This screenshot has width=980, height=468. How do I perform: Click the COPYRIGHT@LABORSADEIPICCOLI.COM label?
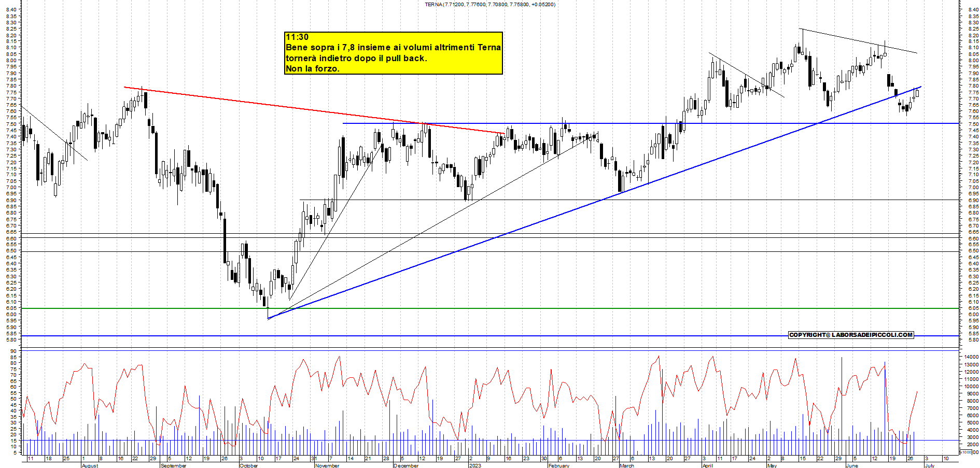point(851,335)
